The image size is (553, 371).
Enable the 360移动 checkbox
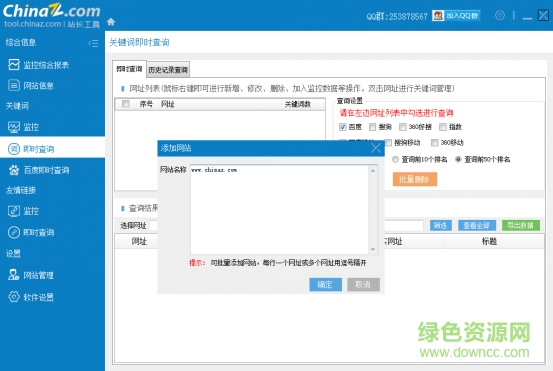tap(435, 142)
